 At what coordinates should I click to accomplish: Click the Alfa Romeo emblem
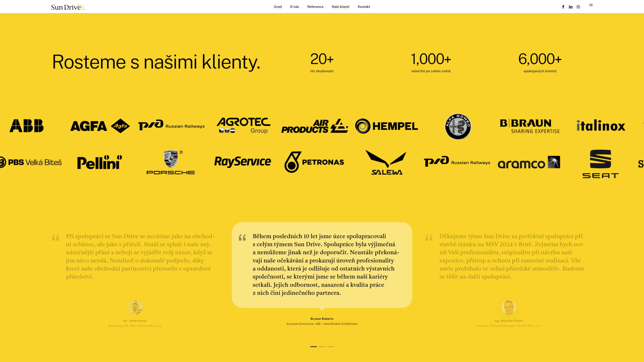click(x=458, y=126)
